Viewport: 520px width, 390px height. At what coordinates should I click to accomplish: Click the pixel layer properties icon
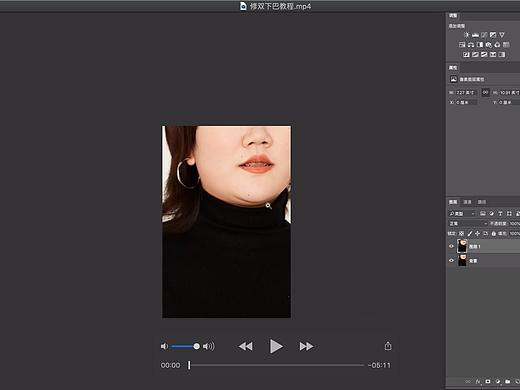pos(453,79)
